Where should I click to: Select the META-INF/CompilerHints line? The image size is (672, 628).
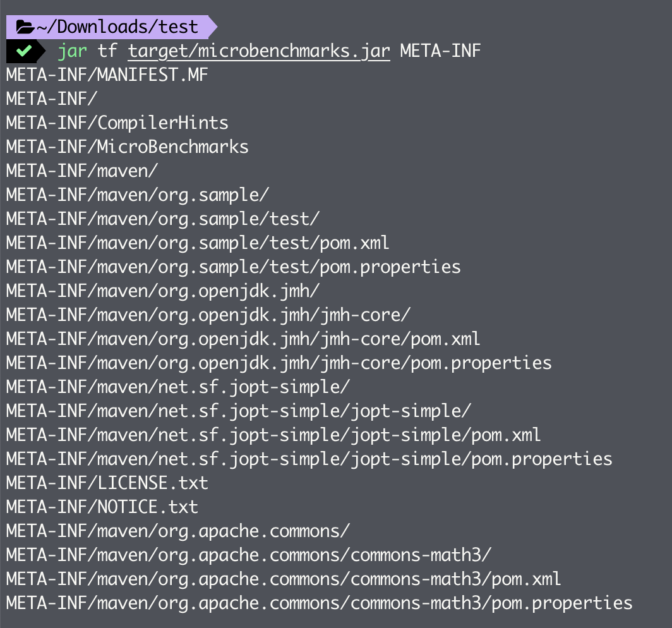point(117,123)
